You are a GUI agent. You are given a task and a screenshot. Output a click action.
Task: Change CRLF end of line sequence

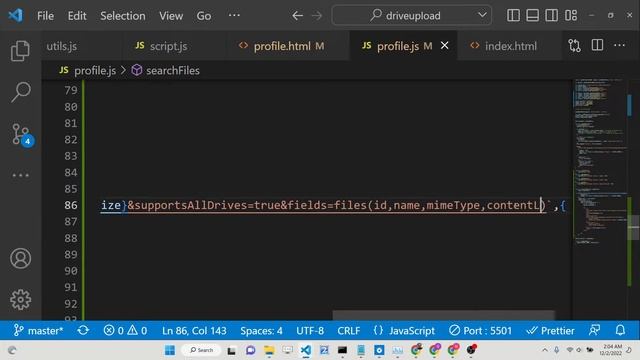349,330
